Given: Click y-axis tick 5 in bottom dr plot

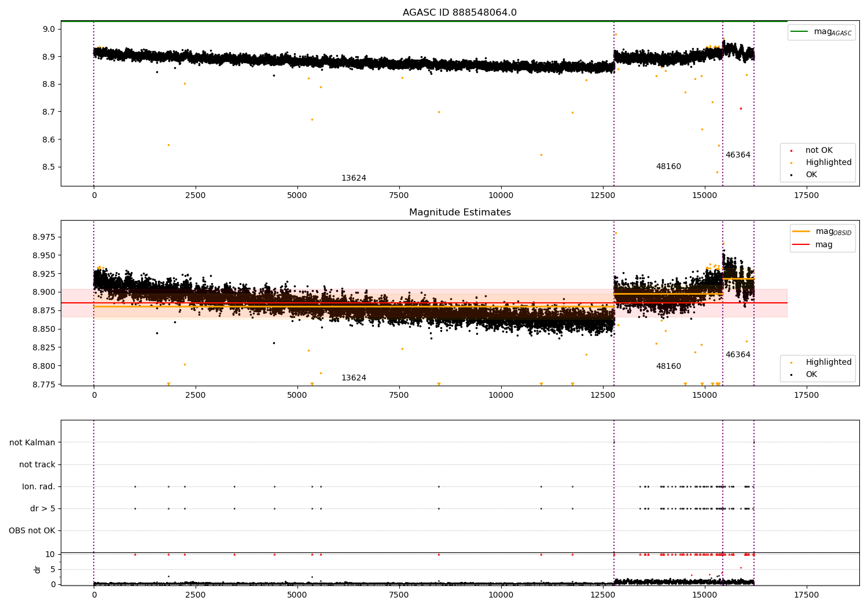Looking at the screenshot, I should click(x=53, y=570).
